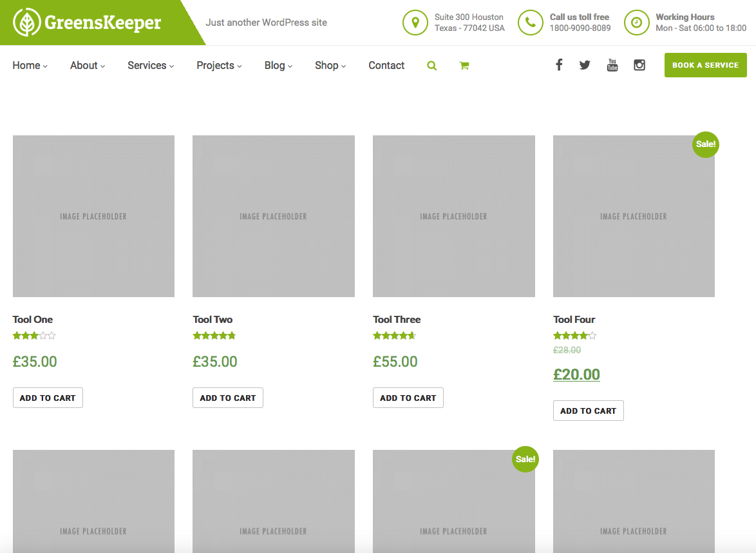The image size is (756, 553).
Task: Expand the Services dropdown menu
Action: click(151, 66)
